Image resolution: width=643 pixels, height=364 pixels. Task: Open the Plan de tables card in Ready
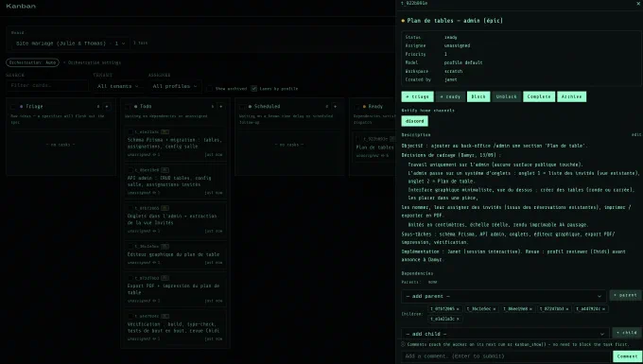[x=374, y=147]
